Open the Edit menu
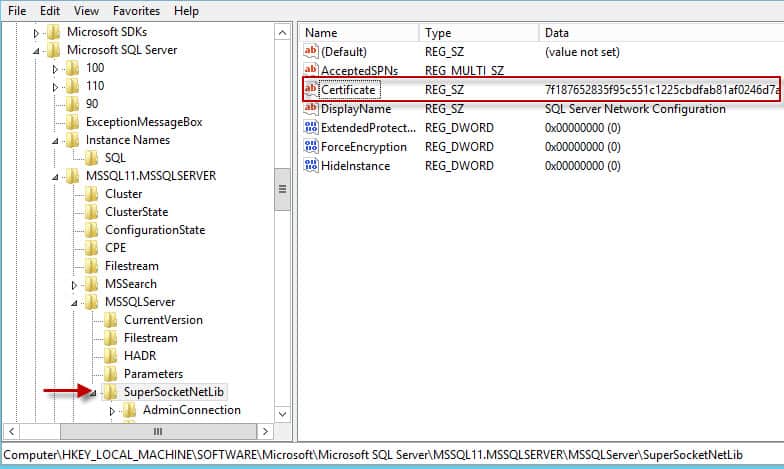 (50, 10)
